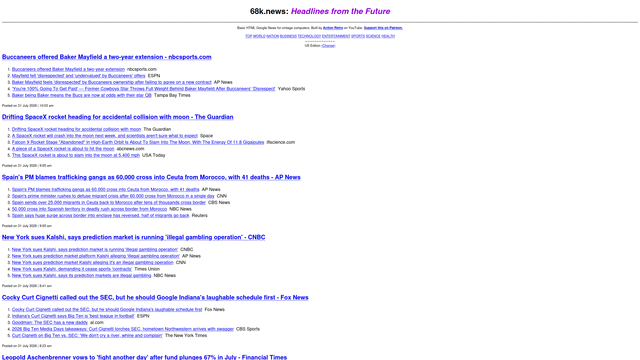Open USA Today SpaceX rocket 5,400 mph article
This screenshot has width=640, height=360.
tap(76, 155)
